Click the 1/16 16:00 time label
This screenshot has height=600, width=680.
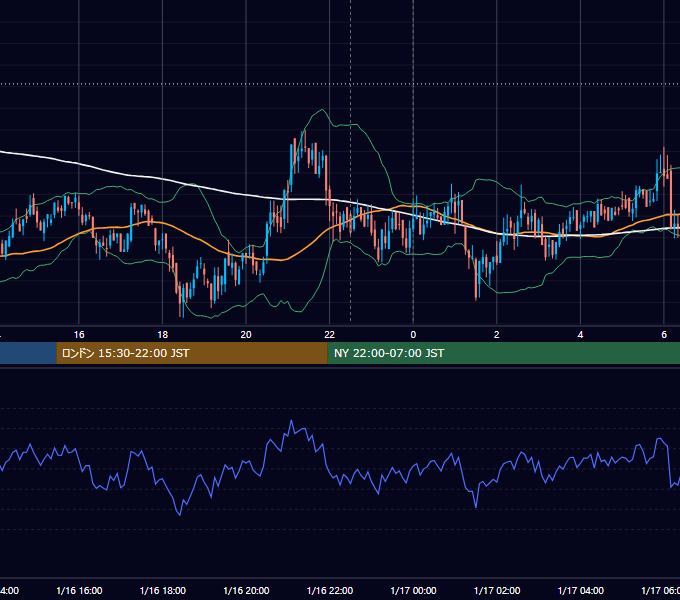coord(79,590)
